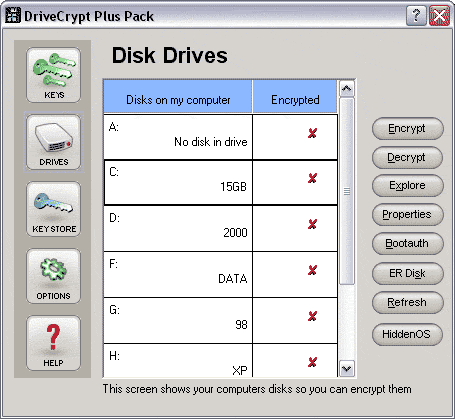
Task: Click the Bootauth button
Action: click(x=407, y=243)
